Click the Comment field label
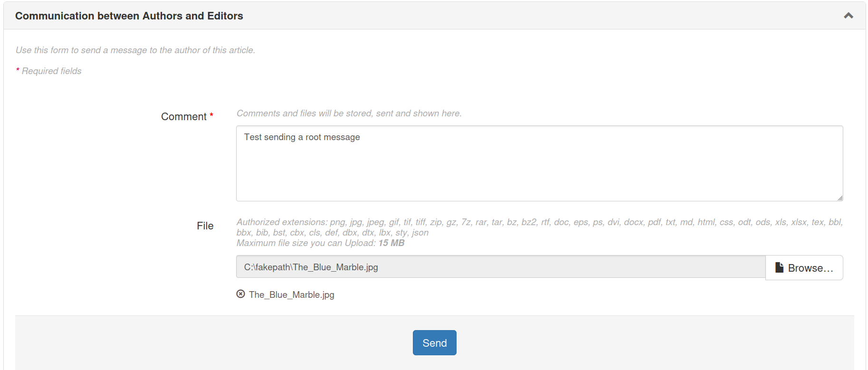The height and width of the screenshot is (370, 868). tap(183, 117)
